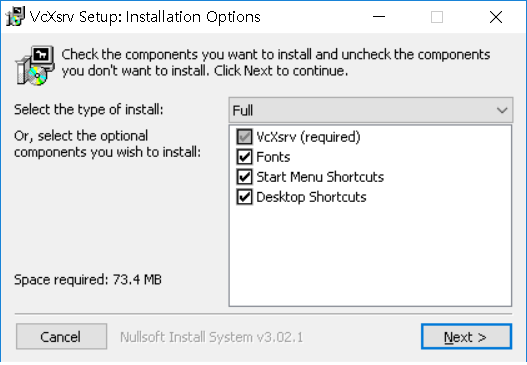The width and height of the screenshot is (527, 365).
Task: Click the chevron arrow on the install type dropdown
Action: pyautogui.click(x=502, y=110)
